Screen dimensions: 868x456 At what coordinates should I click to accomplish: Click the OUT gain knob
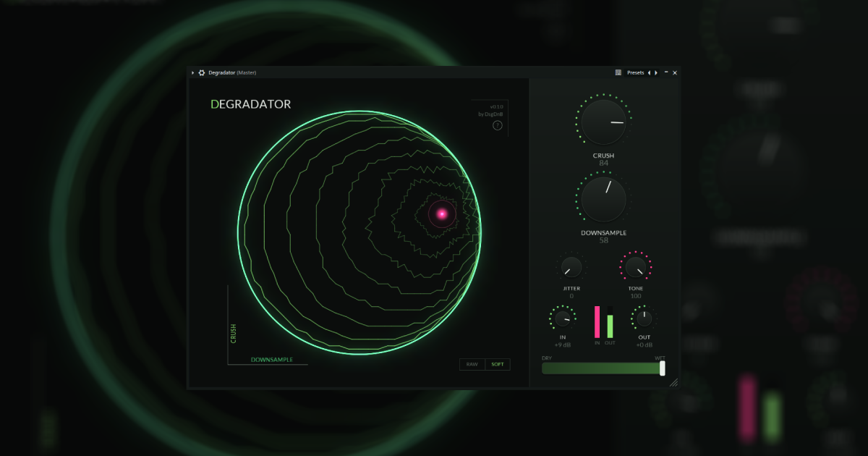pyautogui.click(x=644, y=318)
